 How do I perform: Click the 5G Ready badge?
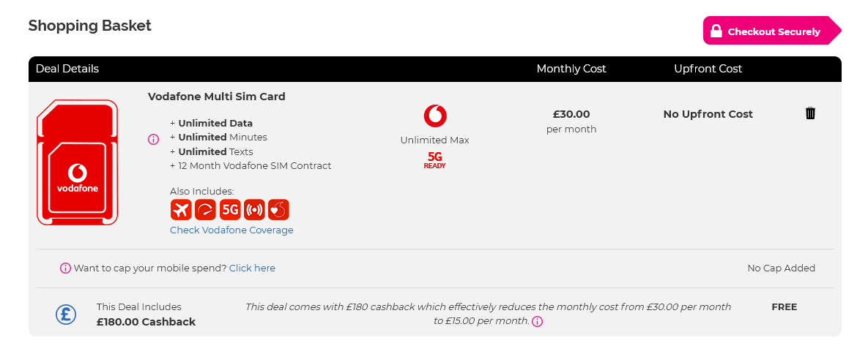(x=434, y=160)
